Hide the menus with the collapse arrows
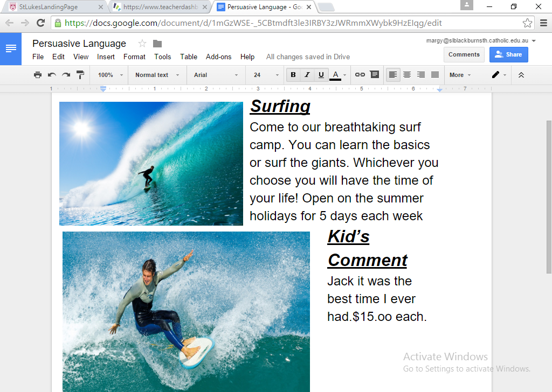 (x=521, y=75)
